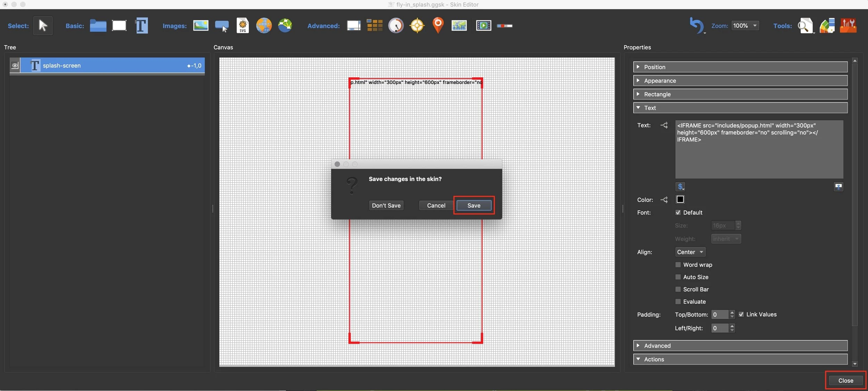The height and width of the screenshot is (391, 868).
Task: Open the Zoom 100% dropdown
Action: (x=745, y=26)
